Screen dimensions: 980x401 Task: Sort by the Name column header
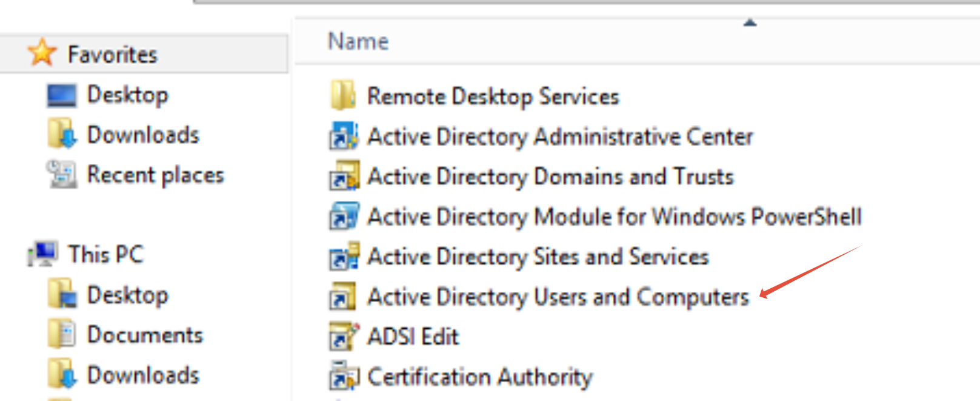pyautogui.click(x=358, y=41)
